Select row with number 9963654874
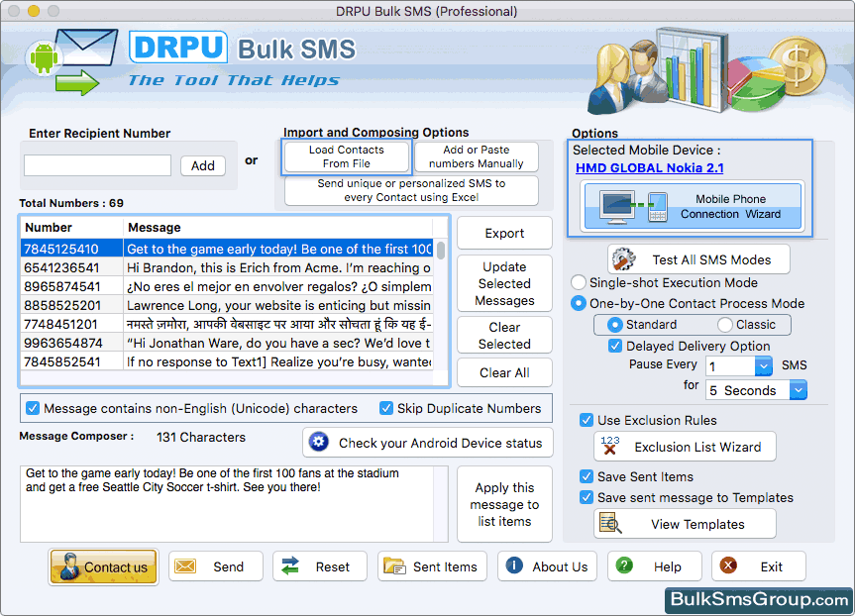Image resolution: width=855 pixels, height=616 pixels. [226, 343]
